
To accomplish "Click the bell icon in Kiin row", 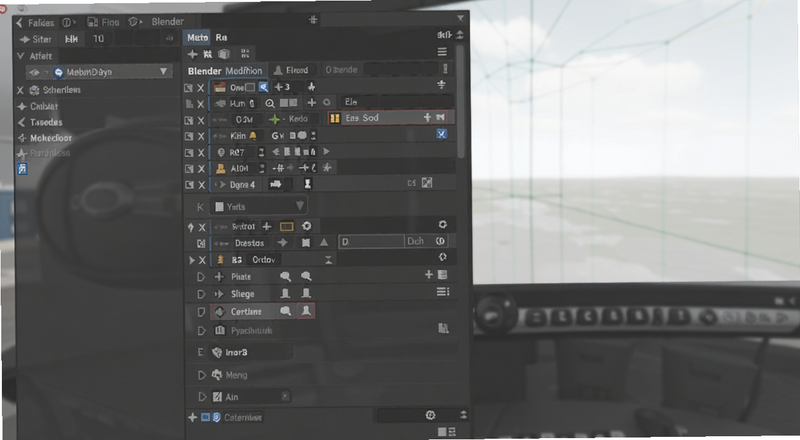I will 253,135.
